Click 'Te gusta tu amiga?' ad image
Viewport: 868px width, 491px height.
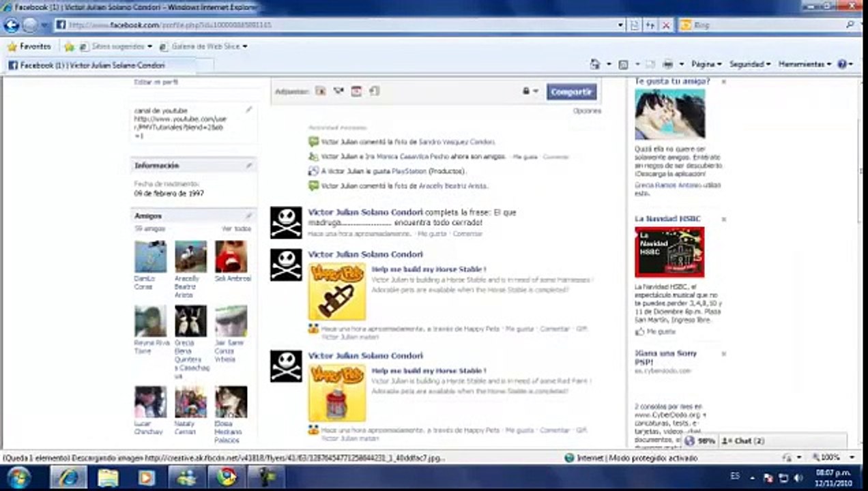[669, 115]
